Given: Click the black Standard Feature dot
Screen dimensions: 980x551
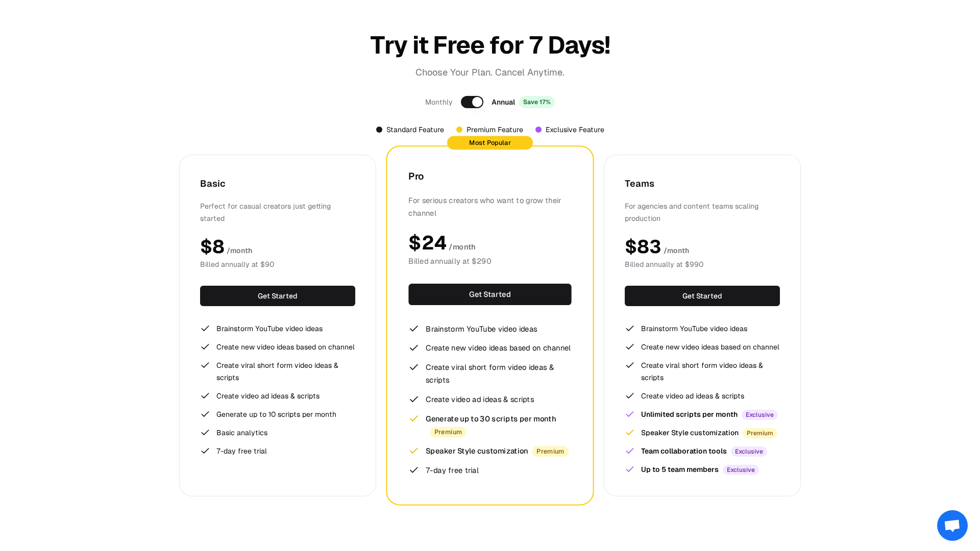Looking at the screenshot, I should [379, 130].
